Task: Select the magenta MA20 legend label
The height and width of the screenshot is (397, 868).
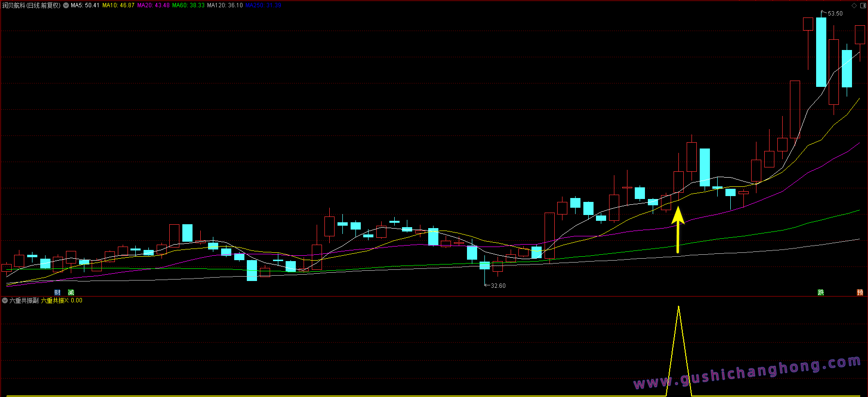Action: (153, 5)
